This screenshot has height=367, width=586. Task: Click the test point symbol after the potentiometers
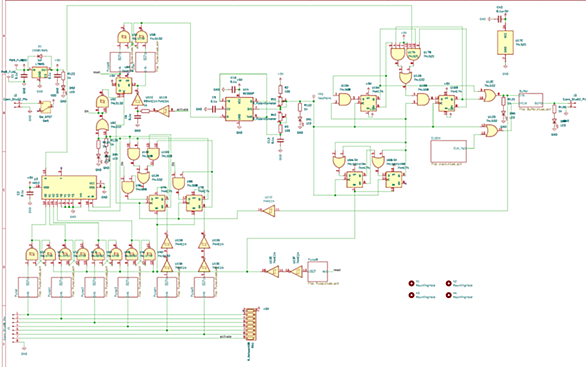(314, 98)
